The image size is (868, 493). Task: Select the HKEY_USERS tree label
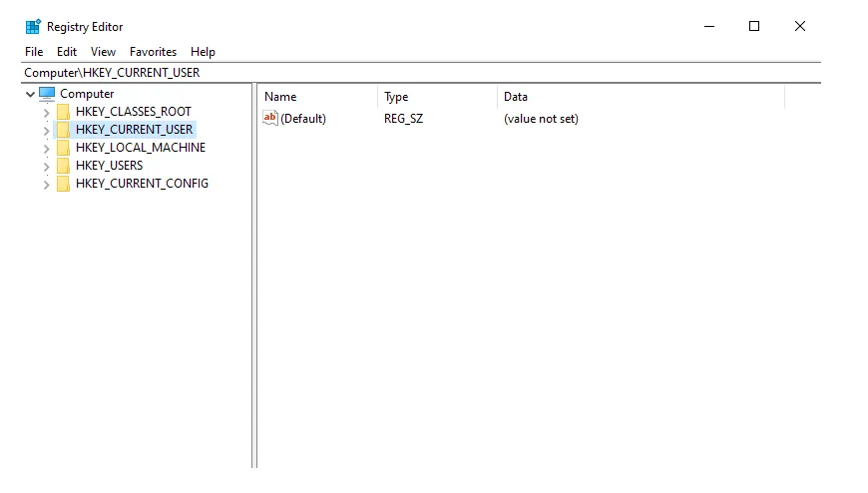tap(109, 165)
